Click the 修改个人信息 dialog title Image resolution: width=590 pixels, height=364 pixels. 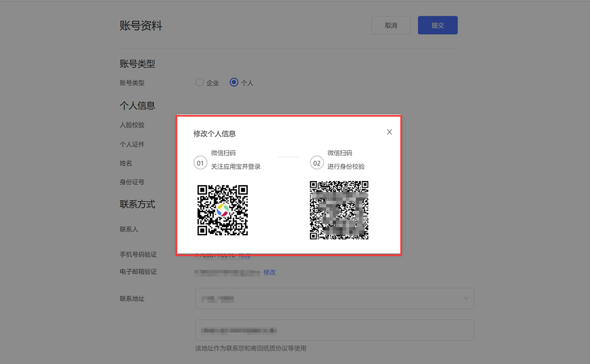point(215,134)
